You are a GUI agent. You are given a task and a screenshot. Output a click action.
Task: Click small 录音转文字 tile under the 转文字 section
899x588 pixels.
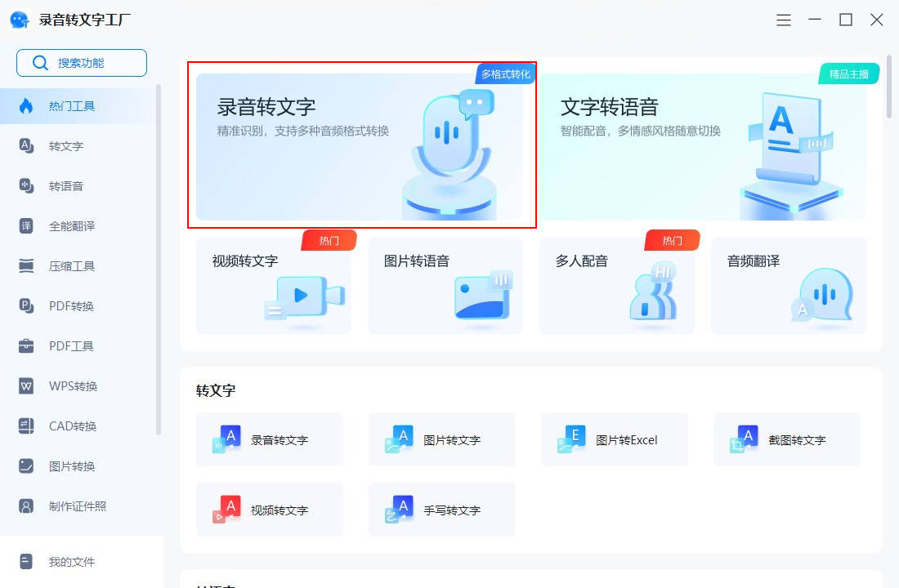[x=270, y=439]
